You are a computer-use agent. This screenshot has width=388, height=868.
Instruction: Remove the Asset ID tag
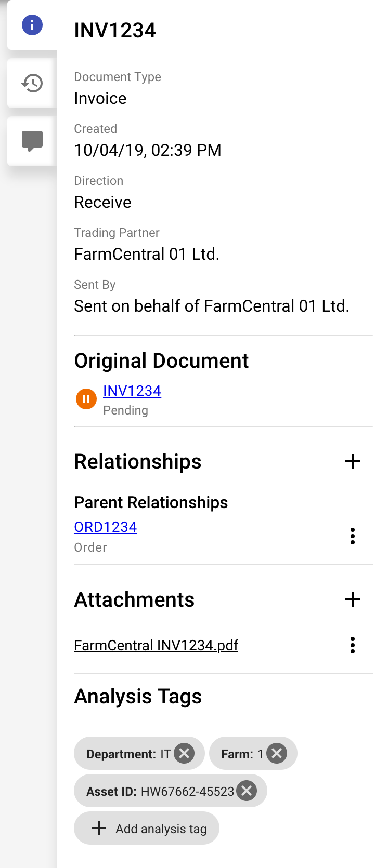[247, 791]
